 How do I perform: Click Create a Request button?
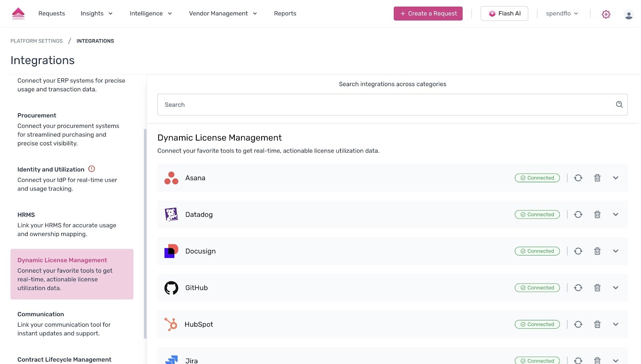pos(428,14)
